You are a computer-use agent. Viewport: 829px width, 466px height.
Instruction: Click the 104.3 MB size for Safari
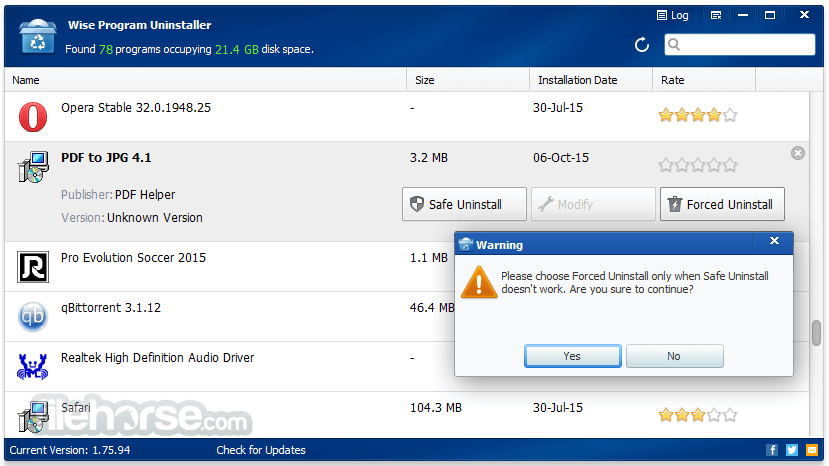tap(436, 408)
